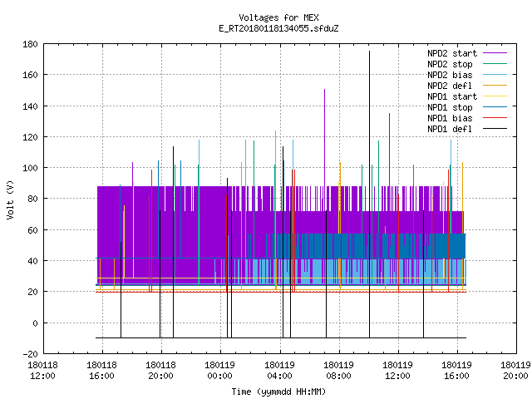Click the orange NPD2 defl legend line
The width and height of the screenshot is (532, 399).
pyautogui.click(x=495, y=85)
